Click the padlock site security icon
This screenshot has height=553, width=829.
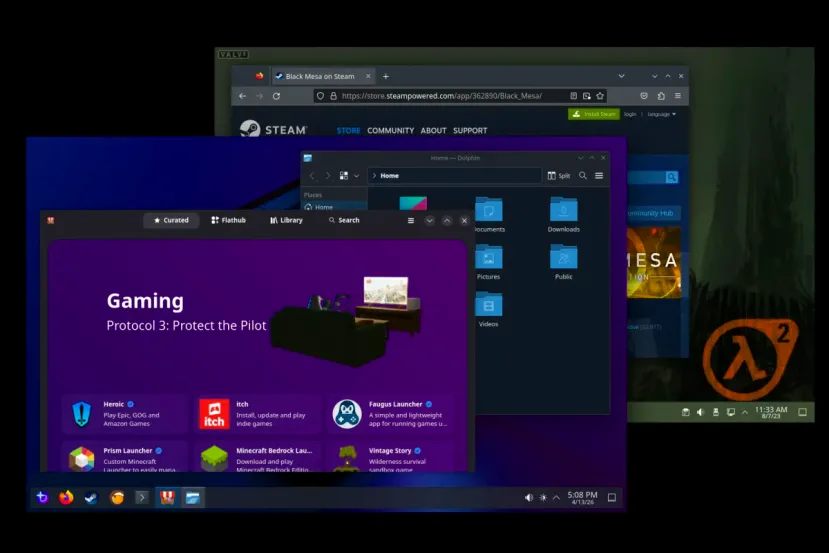pos(333,96)
